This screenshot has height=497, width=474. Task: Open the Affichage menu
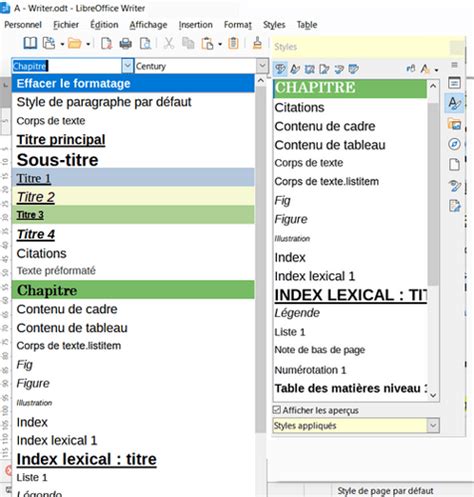click(x=148, y=25)
